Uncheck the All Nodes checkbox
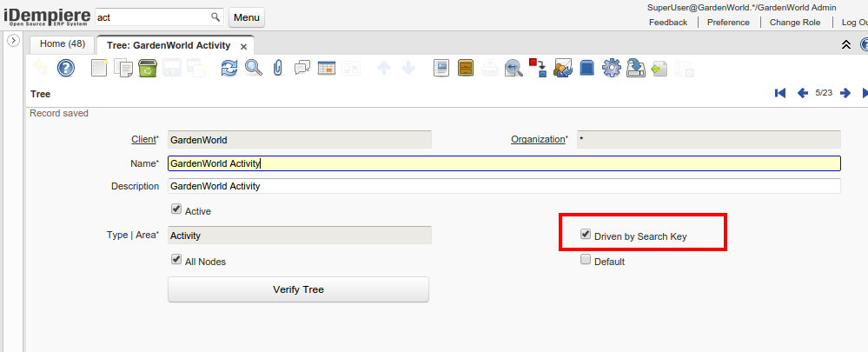The height and width of the screenshot is (352, 868). tap(176, 260)
